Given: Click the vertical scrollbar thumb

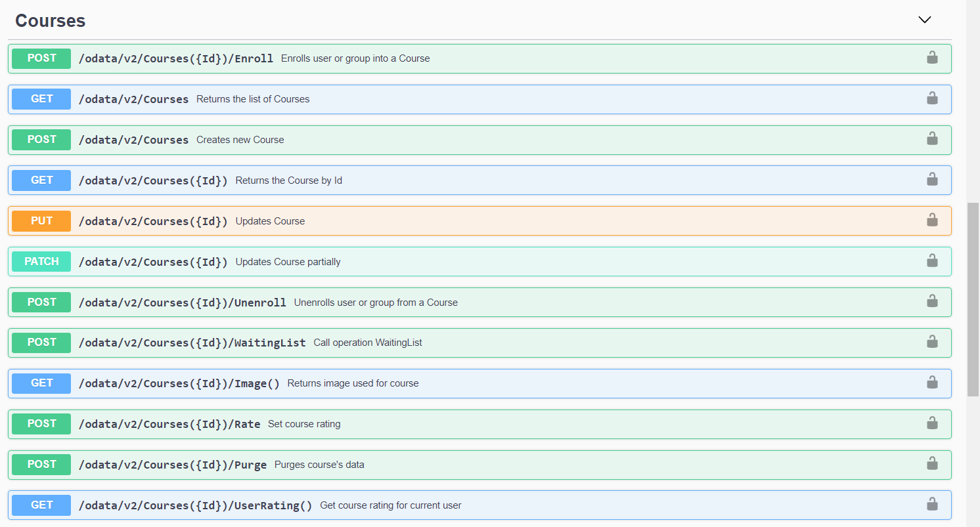Looking at the screenshot, I should point(973,299).
